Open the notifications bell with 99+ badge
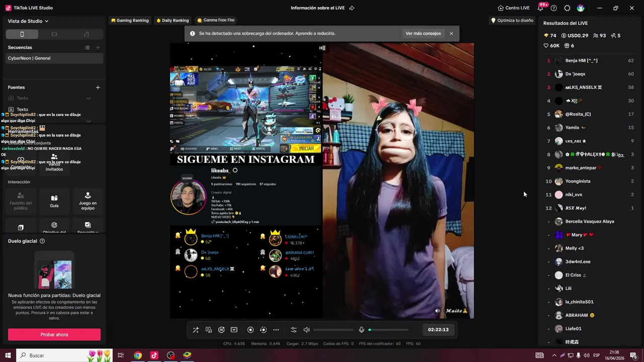The height and width of the screenshot is (362, 644). 541,8
